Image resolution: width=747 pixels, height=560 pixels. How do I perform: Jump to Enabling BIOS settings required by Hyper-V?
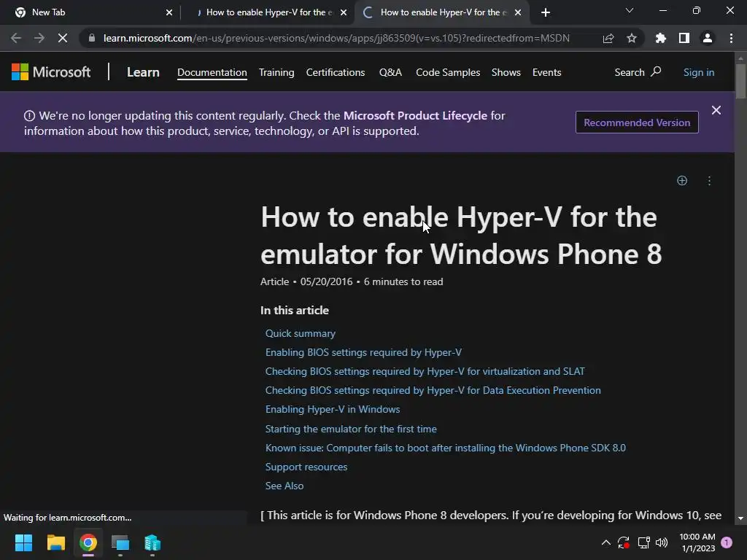363,352
